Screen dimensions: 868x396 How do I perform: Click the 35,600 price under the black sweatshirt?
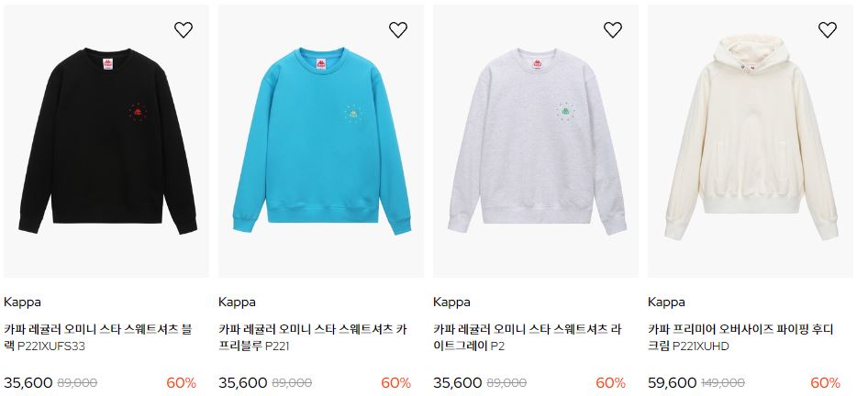point(28,383)
